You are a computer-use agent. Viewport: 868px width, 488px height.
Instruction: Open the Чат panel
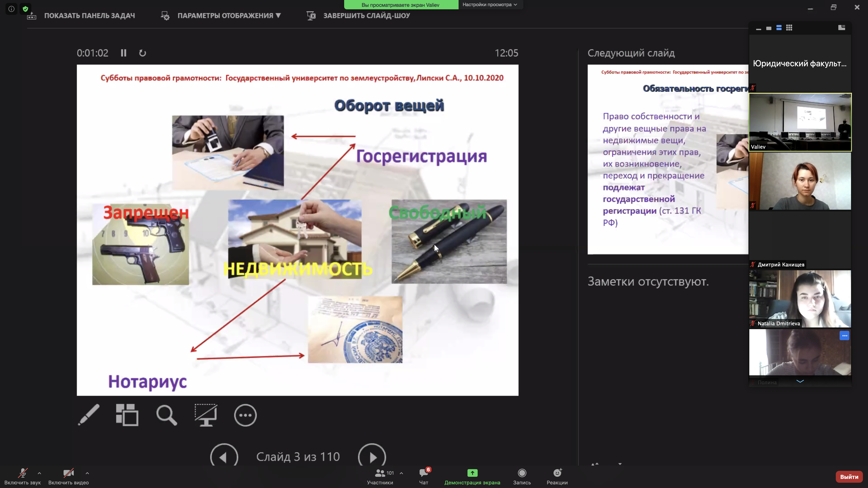pos(424,477)
